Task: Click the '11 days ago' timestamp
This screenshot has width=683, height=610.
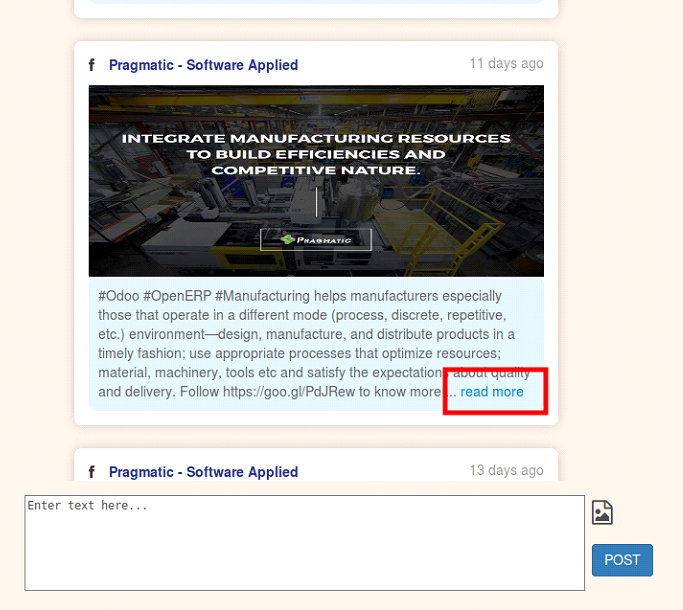Action: [x=506, y=63]
